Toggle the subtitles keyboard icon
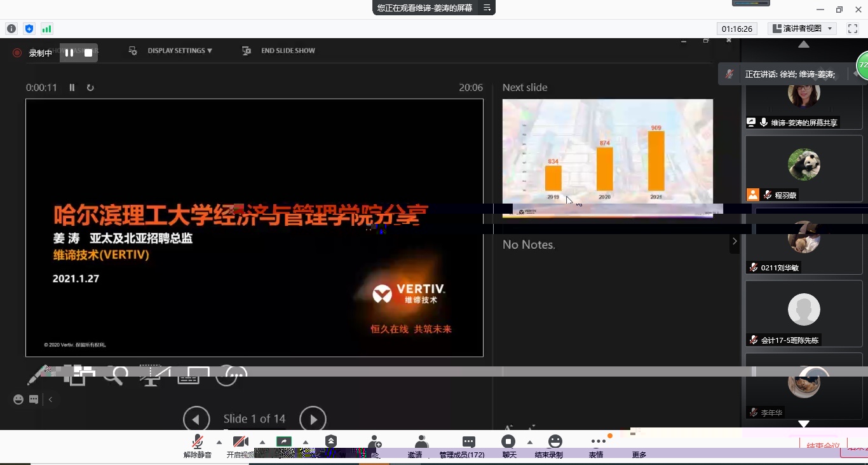The image size is (868, 465). [193, 375]
